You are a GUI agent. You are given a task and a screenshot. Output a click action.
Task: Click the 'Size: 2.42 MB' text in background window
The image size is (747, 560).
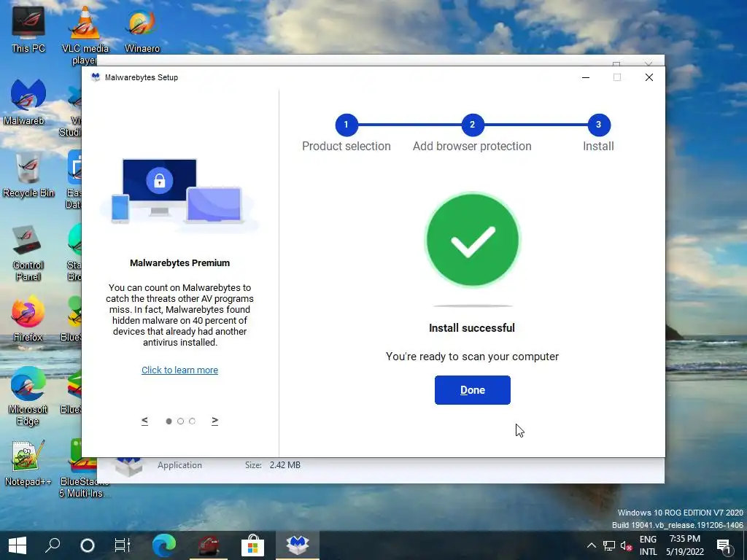coord(273,464)
